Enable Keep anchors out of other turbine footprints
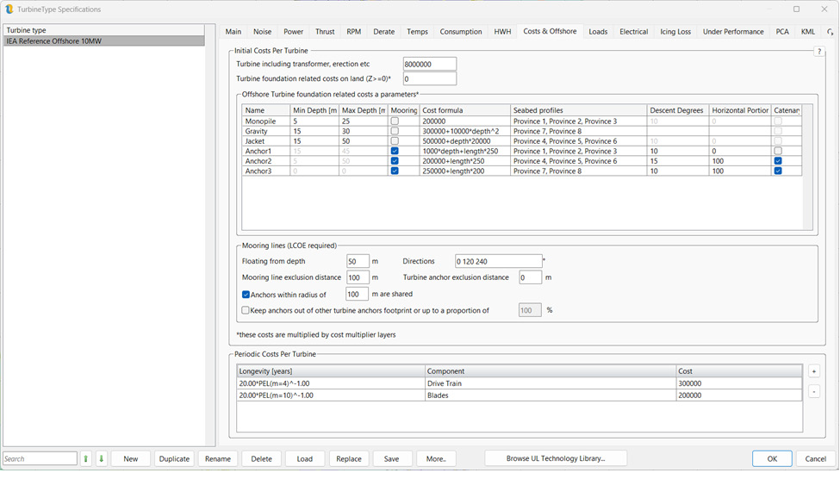Image resolution: width=840 pixels, height=504 pixels. pyautogui.click(x=246, y=310)
